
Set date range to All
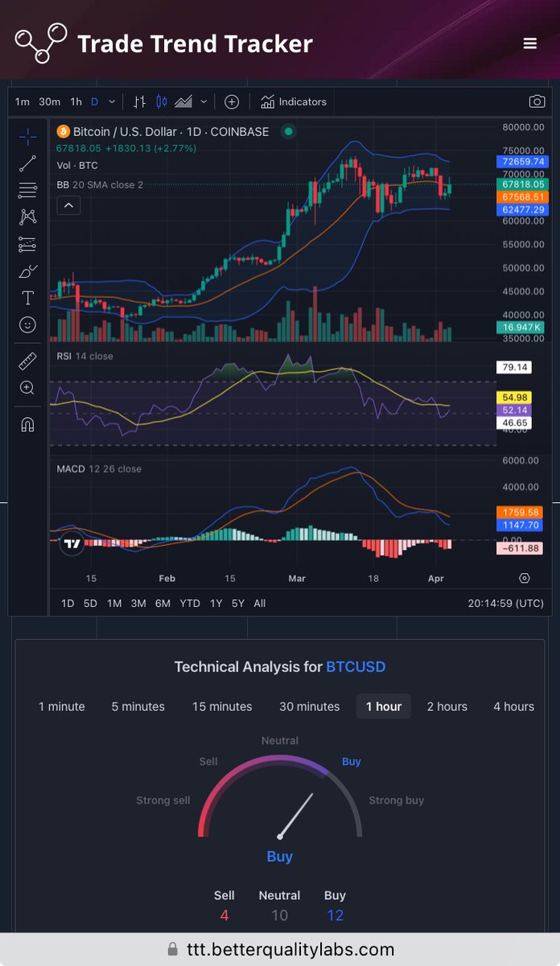[259, 603]
